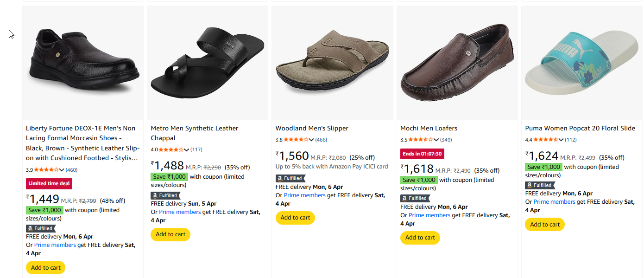Viewport: 644px width, 278px height.
Task: Open the Metro chappal product image
Action: pos(207,63)
